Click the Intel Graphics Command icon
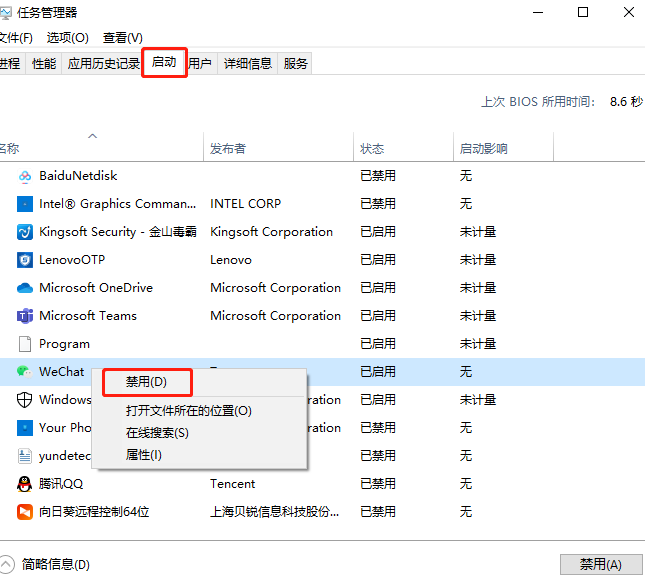The height and width of the screenshot is (577, 645). coord(25,204)
